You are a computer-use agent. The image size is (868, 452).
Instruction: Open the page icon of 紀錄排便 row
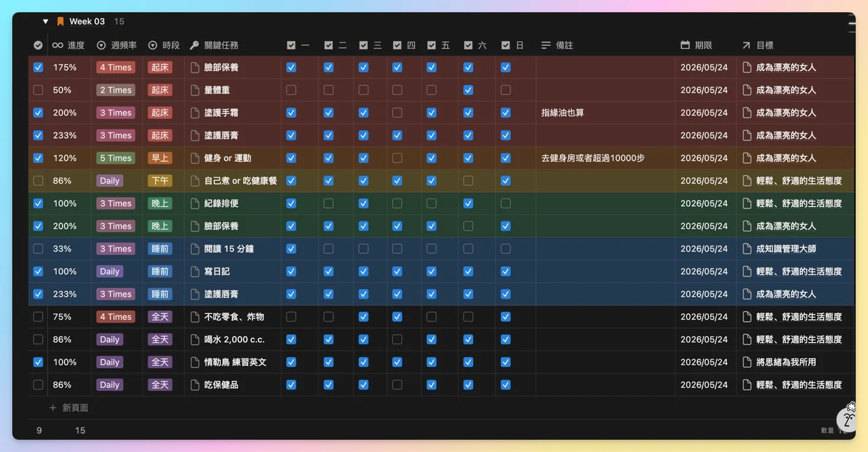195,204
